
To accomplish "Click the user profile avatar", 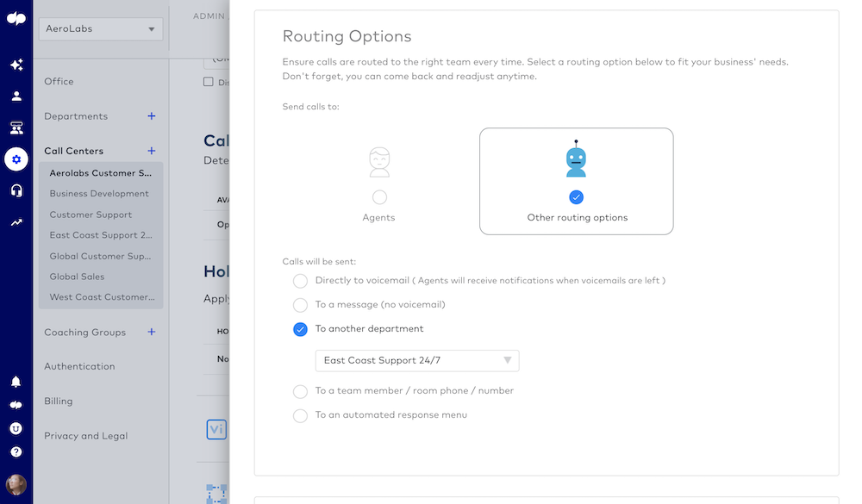I will coord(16,485).
